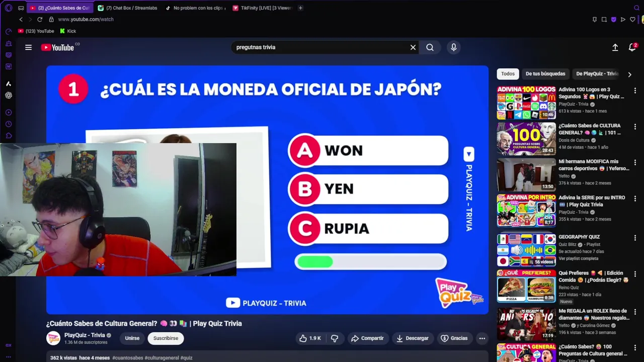The width and height of the screenshot is (644, 362).
Task: Open the Opera GX main menu logo
Action: coord(9,8)
